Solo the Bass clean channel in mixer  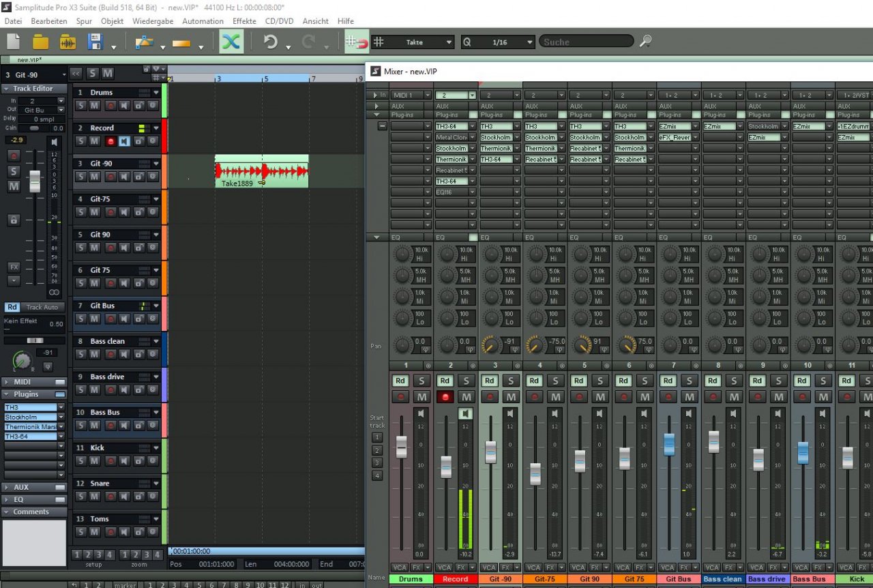pos(734,381)
